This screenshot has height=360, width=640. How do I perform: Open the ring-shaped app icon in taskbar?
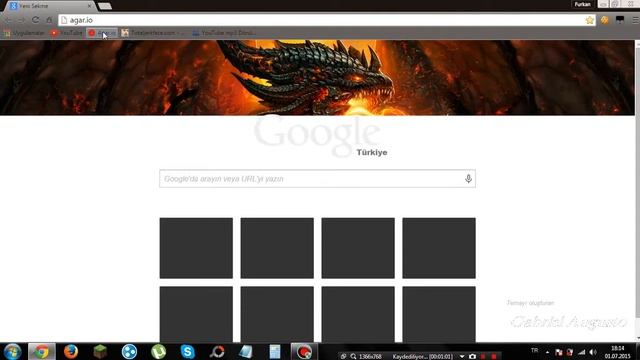(x=217, y=351)
